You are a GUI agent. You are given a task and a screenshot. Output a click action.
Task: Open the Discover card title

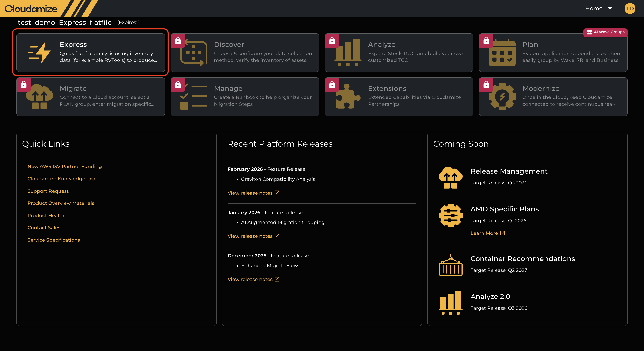(x=229, y=44)
